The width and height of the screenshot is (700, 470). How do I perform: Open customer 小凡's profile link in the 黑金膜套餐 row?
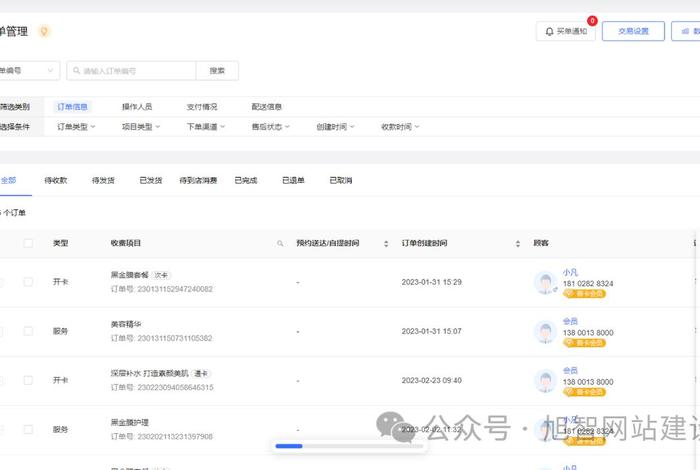click(570, 272)
